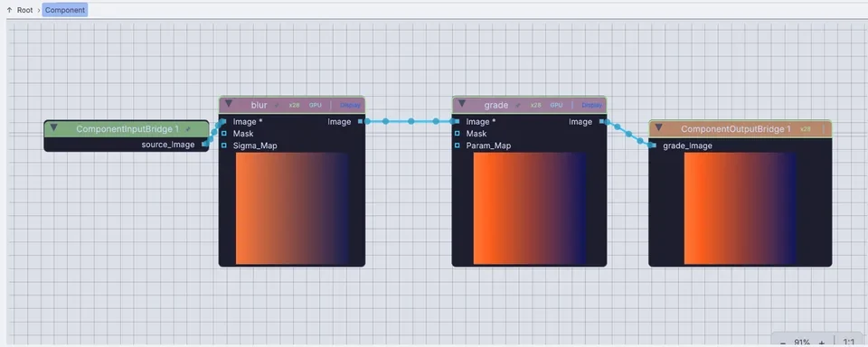868x347 pixels.
Task: Collapse the ComponentOutputBridge 1 node
Action: pos(658,127)
